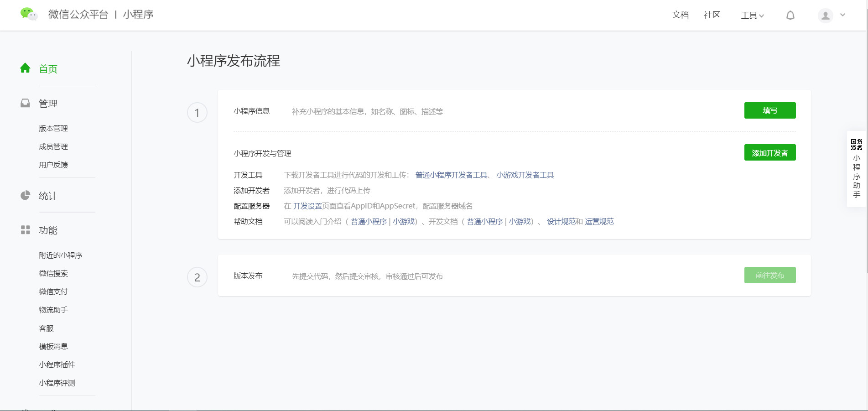Open 附近的小程序 in sidebar
This screenshot has height=411, width=868.
pos(61,255)
